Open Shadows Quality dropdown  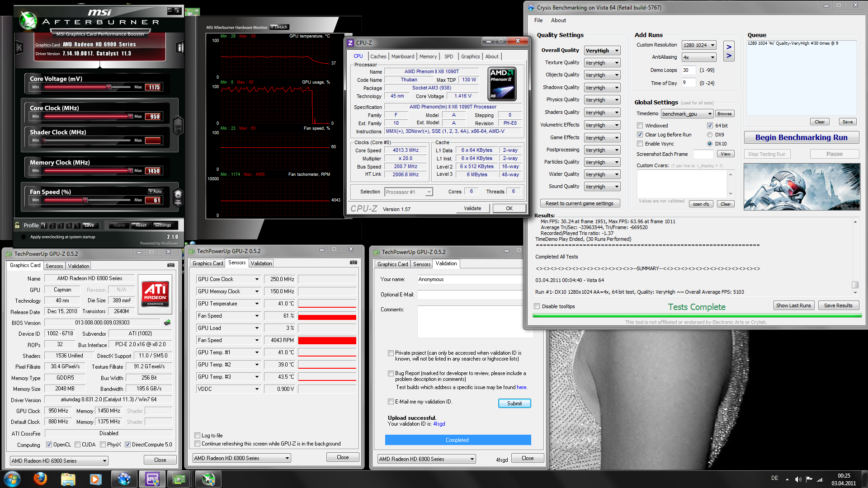[602, 88]
